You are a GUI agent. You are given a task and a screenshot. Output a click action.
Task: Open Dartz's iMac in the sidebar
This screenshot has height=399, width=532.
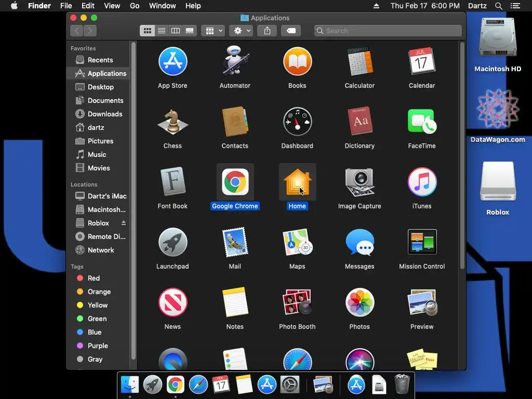pos(98,196)
